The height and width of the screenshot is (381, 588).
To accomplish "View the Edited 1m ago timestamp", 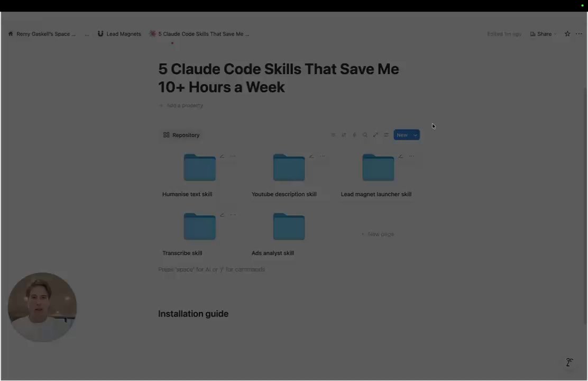I will click(504, 34).
